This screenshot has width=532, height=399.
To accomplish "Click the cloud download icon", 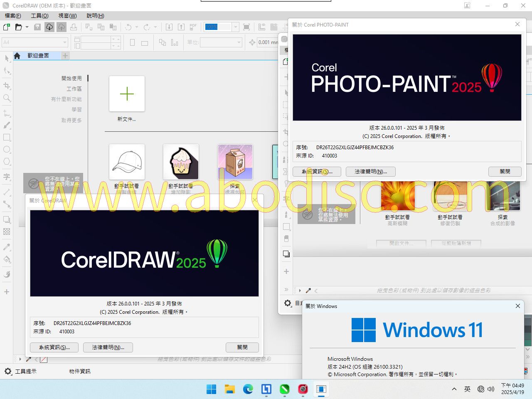I will [49, 27].
